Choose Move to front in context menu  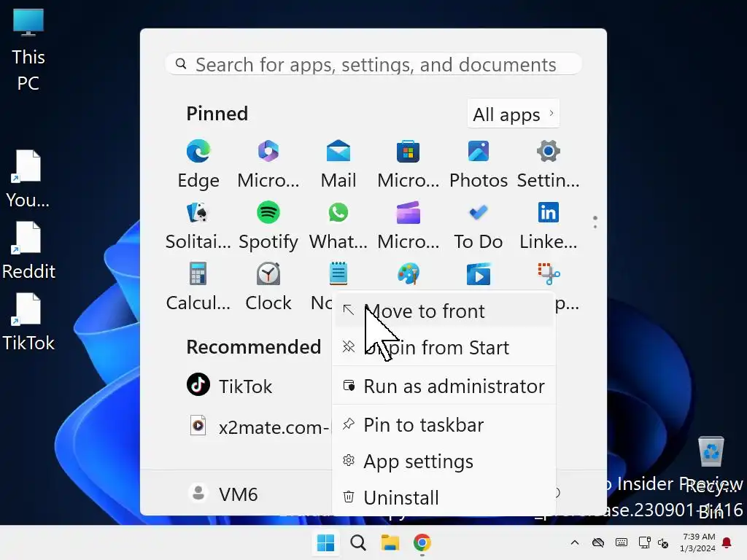click(444, 311)
